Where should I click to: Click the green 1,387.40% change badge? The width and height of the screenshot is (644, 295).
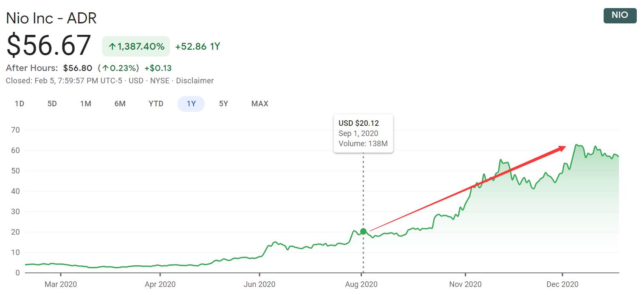tap(136, 47)
